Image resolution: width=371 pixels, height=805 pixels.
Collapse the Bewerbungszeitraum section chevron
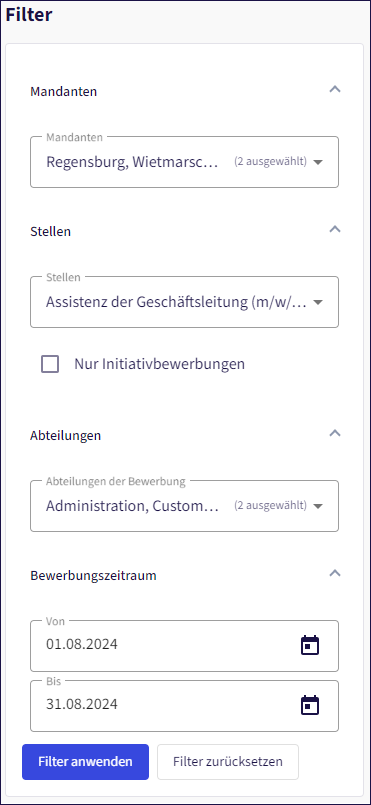pos(335,573)
